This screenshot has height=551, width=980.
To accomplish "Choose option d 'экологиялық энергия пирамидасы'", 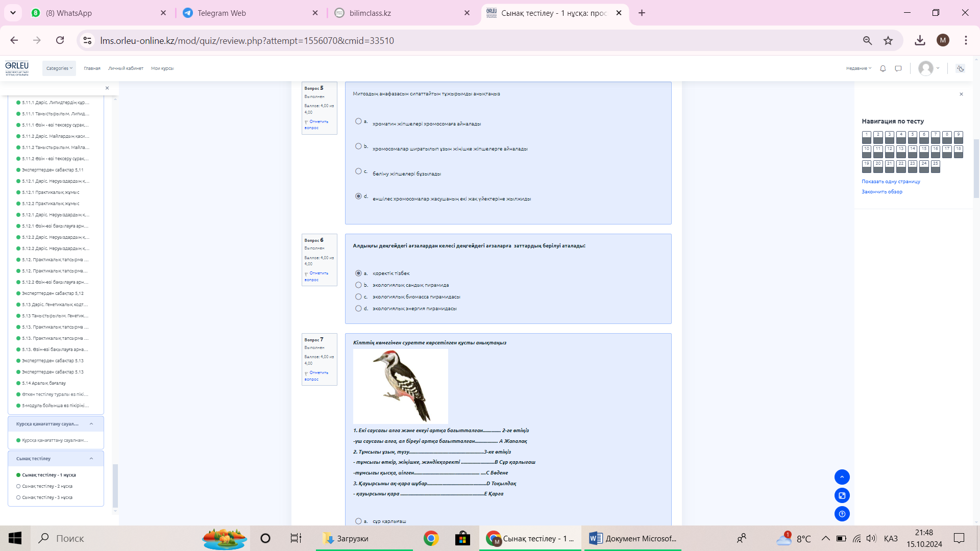I will 358,309.
